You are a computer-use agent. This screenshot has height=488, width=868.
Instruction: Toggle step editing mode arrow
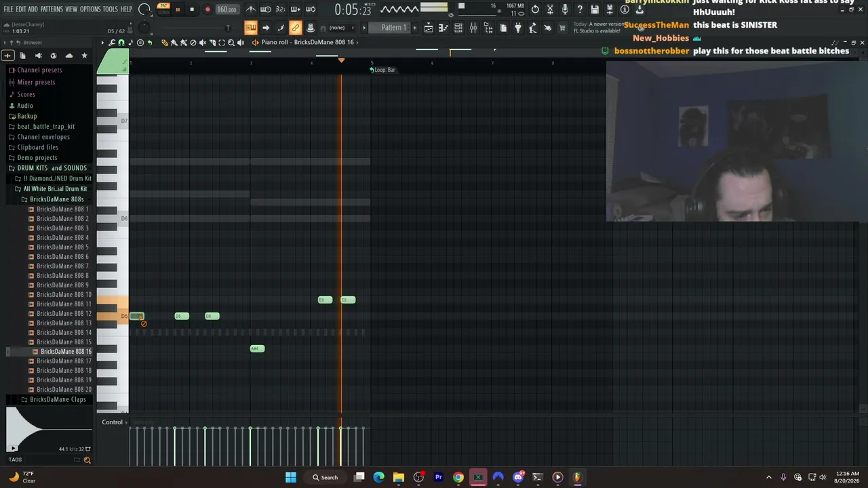pos(266,28)
